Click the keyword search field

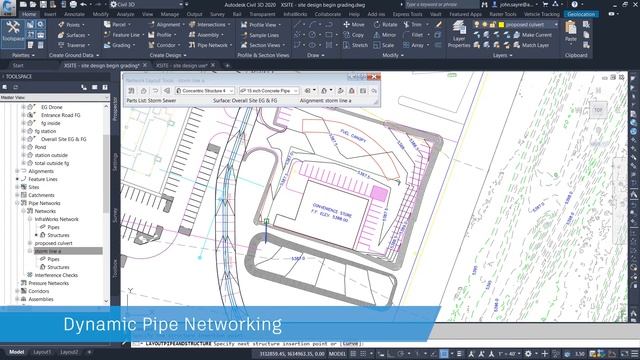(441, 4)
